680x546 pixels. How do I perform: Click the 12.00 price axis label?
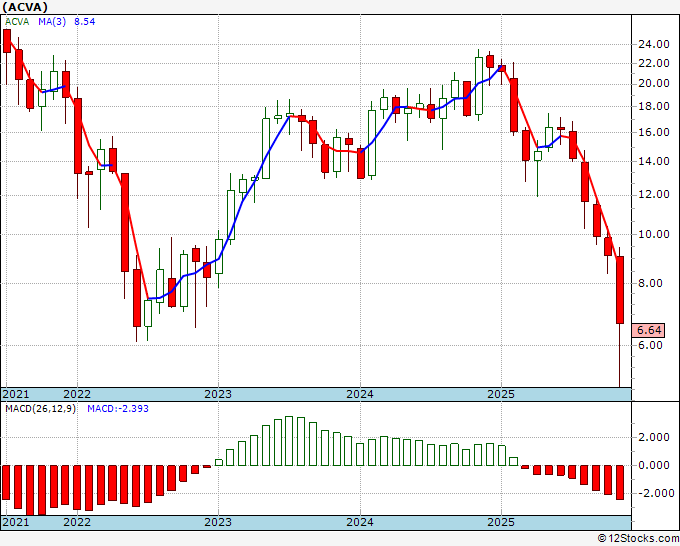click(x=654, y=194)
